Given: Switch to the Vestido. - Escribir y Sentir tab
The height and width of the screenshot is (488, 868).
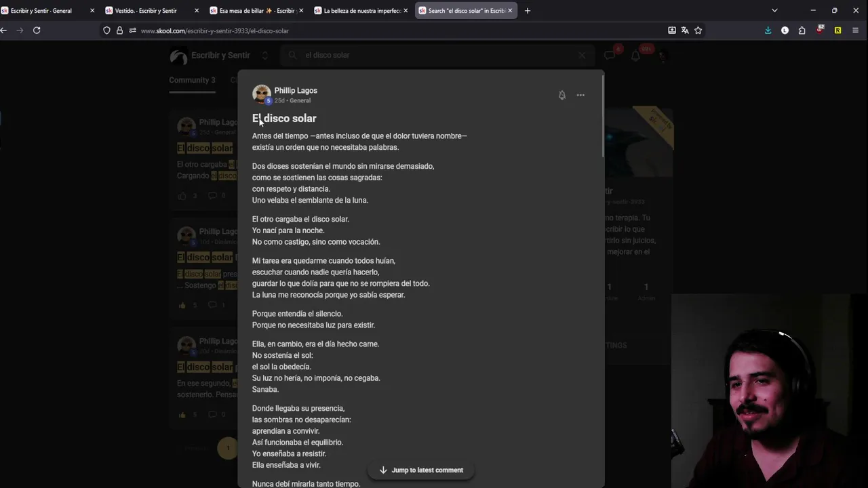Looking at the screenshot, I should click(x=146, y=11).
